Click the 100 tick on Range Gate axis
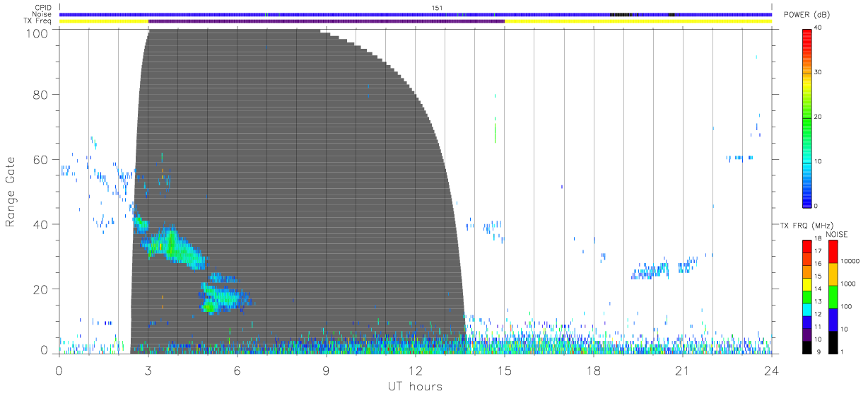The width and height of the screenshot is (868, 401). (x=37, y=33)
